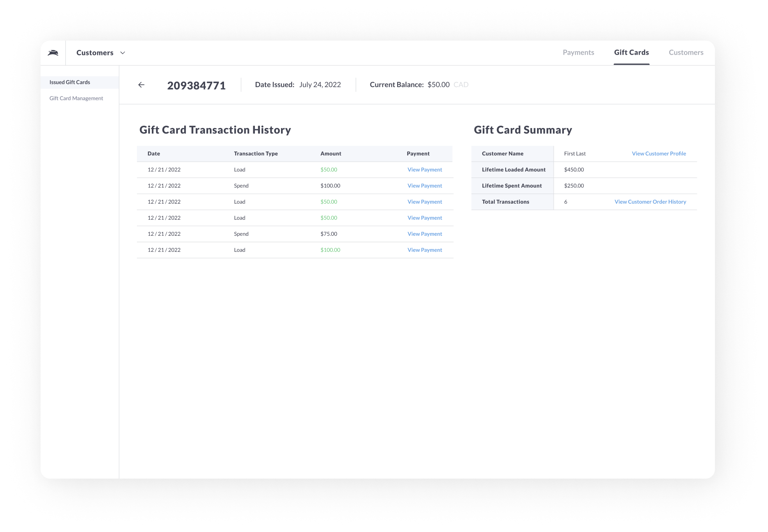Open Gift Card Management in the sidebar

point(76,98)
